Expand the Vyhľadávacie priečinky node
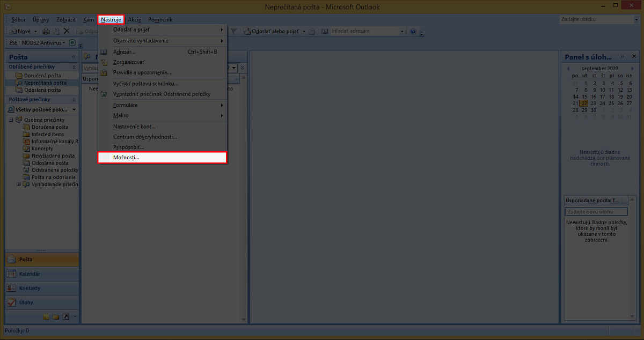This screenshot has height=340, width=644. [19, 184]
